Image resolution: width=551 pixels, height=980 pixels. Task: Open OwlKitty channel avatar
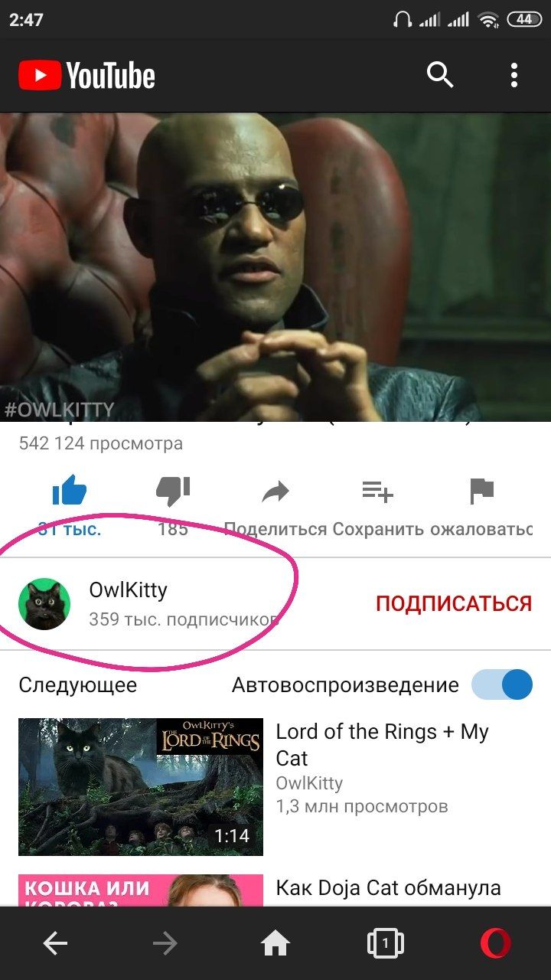44,604
